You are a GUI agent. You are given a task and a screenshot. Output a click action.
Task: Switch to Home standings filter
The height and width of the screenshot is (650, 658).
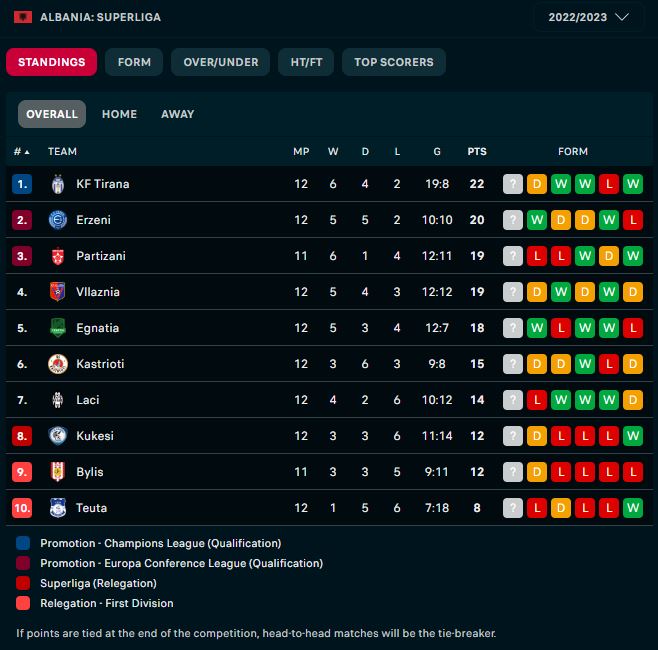(x=119, y=114)
